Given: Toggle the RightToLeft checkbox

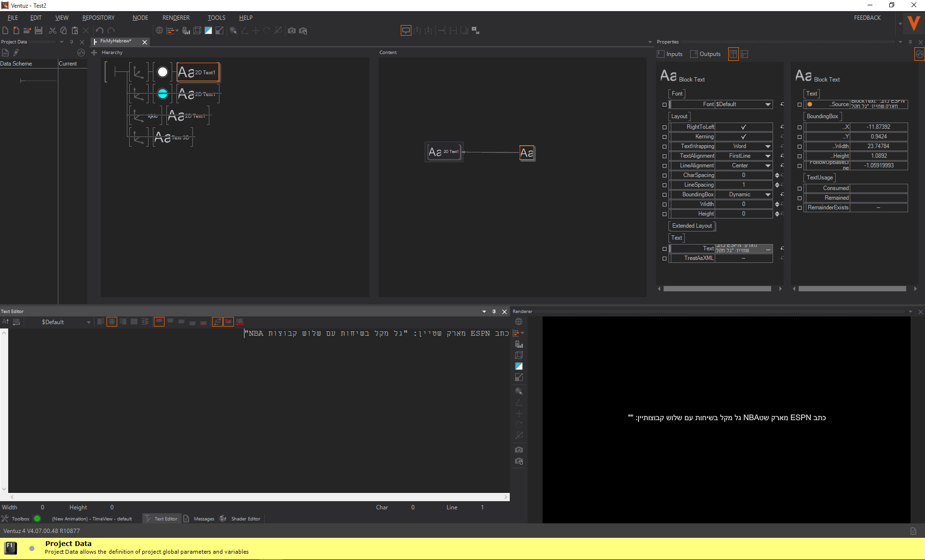Looking at the screenshot, I should 743,127.
